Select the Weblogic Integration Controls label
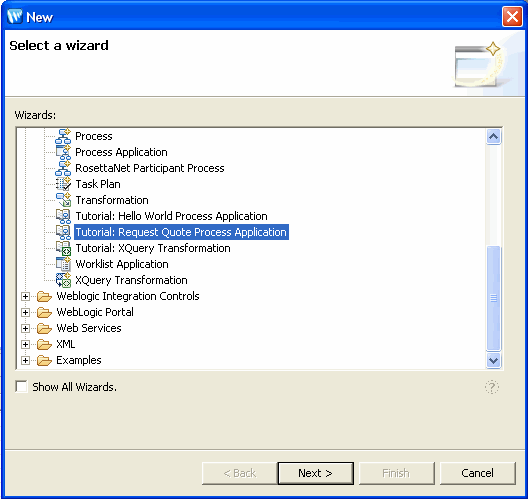 coord(128,296)
